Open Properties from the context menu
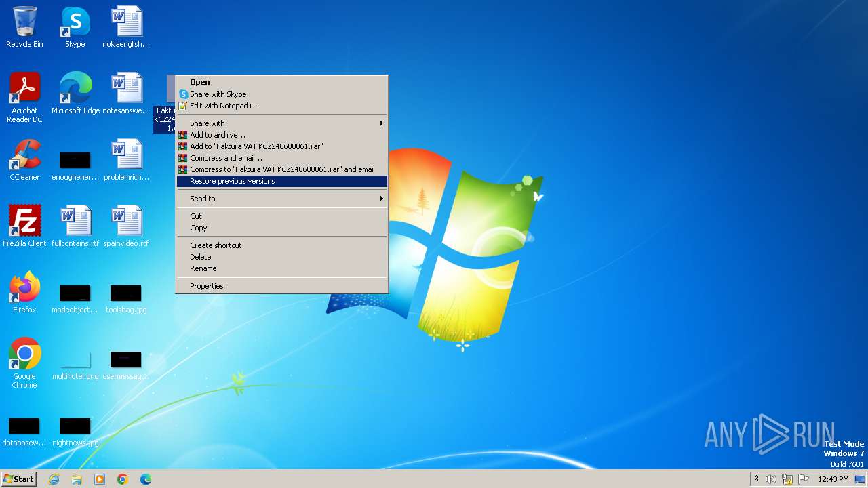The width and height of the screenshot is (868, 488). coord(282,286)
